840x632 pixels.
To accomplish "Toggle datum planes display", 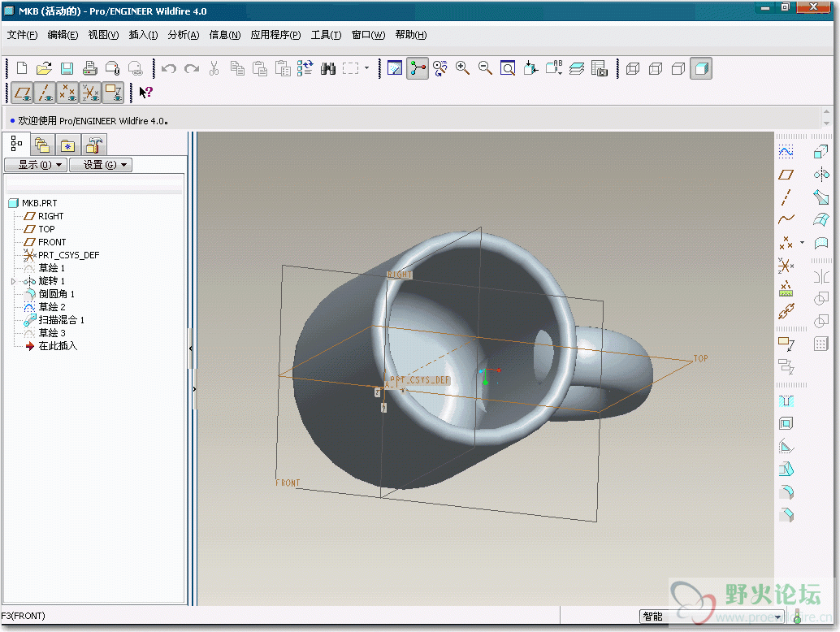I will pos(23,93).
